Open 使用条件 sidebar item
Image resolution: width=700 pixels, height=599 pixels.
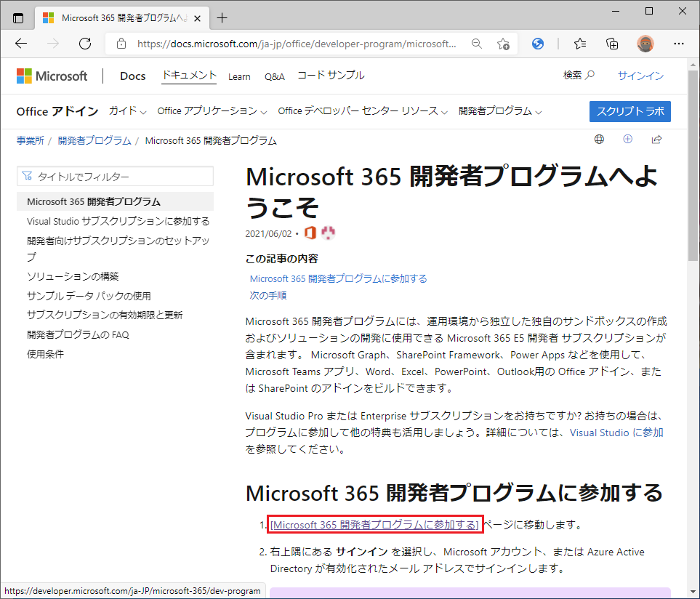click(x=46, y=355)
